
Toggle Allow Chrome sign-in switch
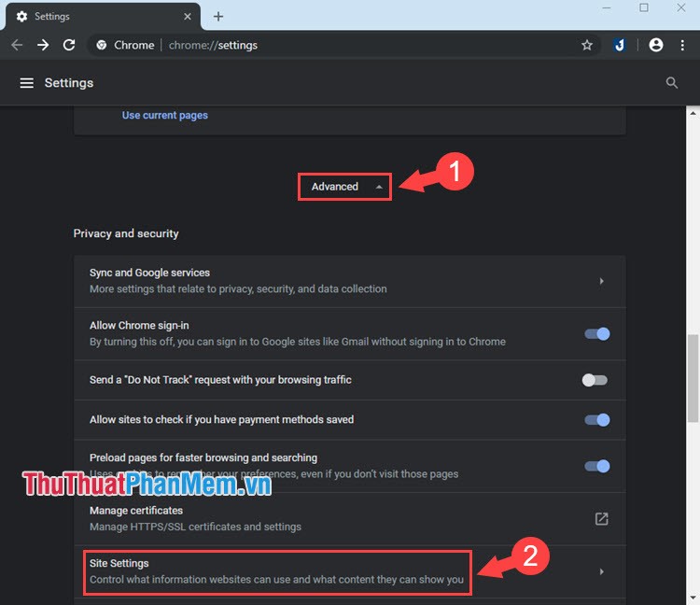click(x=597, y=334)
